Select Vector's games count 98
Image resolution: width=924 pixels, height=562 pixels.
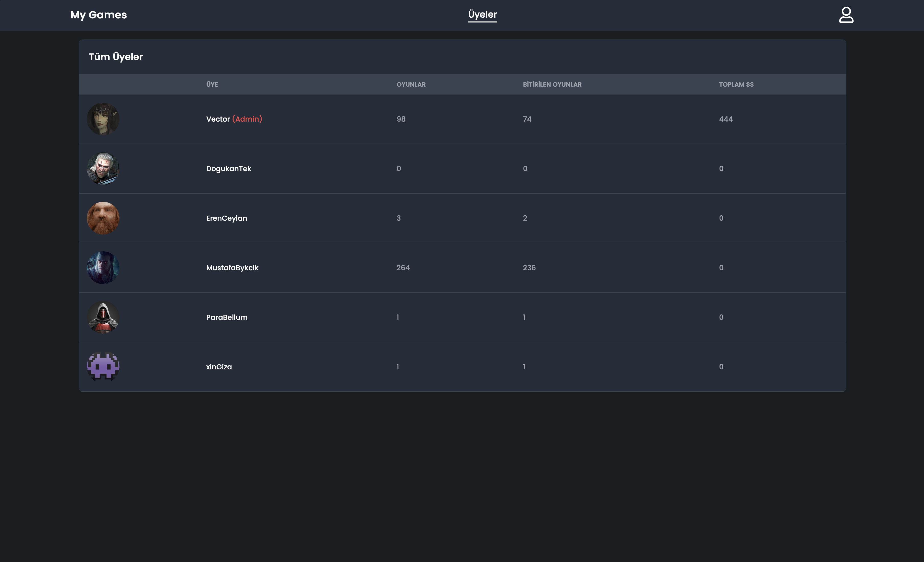[x=401, y=119]
